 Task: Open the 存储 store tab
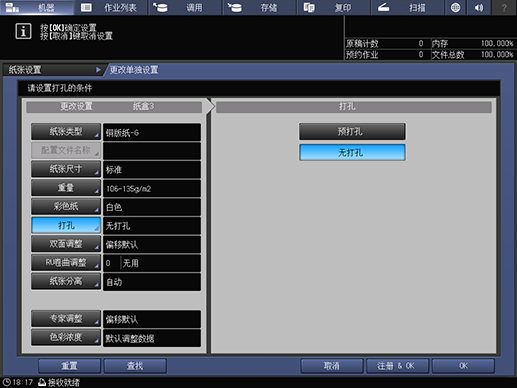pos(260,7)
